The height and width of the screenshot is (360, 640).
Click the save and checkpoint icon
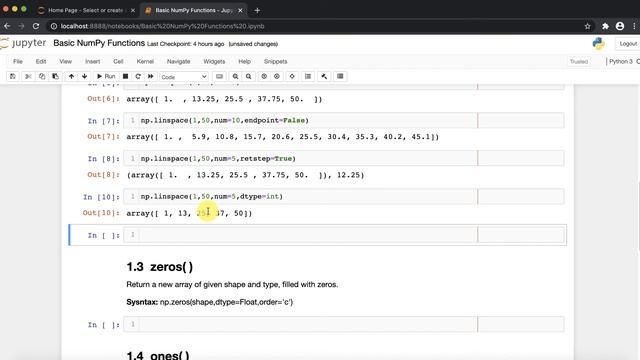pos(13,76)
